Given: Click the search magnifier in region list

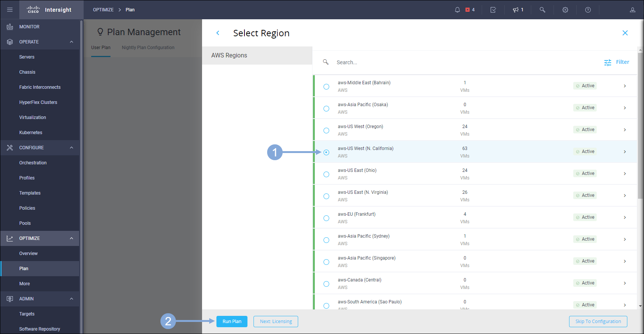Looking at the screenshot, I should pos(326,62).
